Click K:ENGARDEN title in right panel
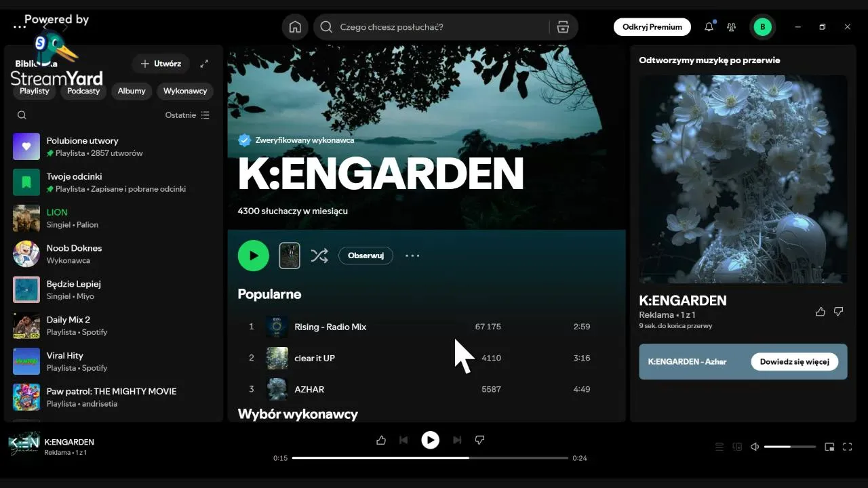This screenshot has width=868, height=488. point(683,300)
